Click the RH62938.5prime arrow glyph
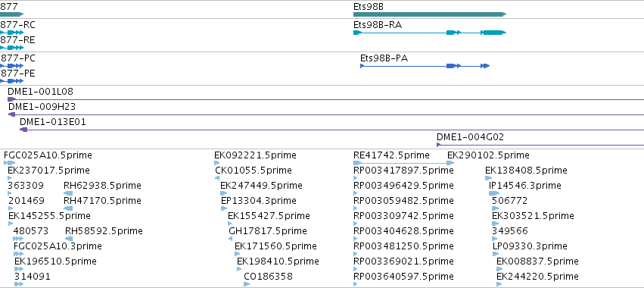This screenshot has width=644, height=288. 68,193
